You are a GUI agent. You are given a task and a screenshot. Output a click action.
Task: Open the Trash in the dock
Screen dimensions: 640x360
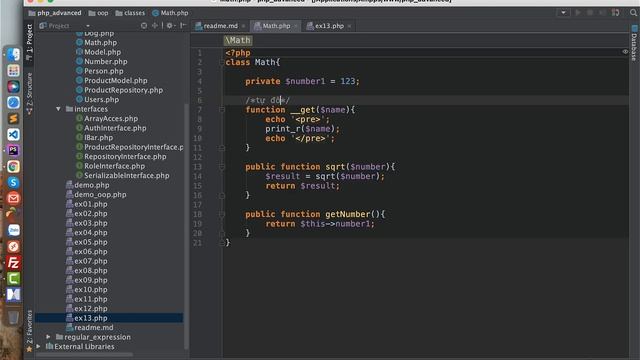pos(13,317)
